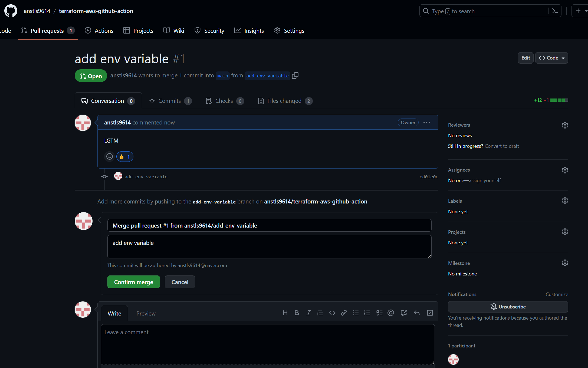The image size is (588, 368).
Task: Open the command palette icon
Action: tap(555, 11)
